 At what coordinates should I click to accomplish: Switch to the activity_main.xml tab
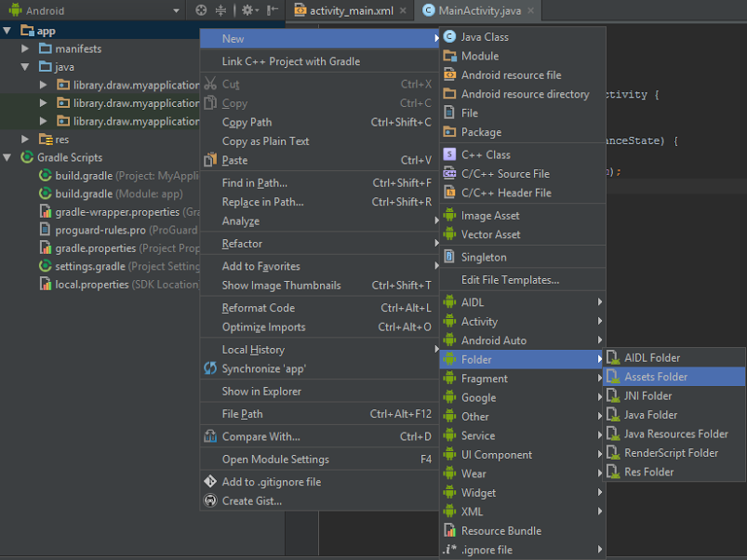351,10
